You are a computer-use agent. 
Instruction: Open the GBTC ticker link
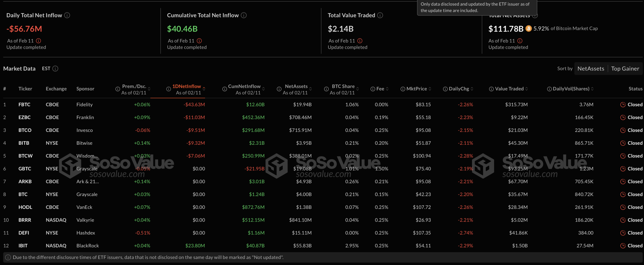pos(25,169)
